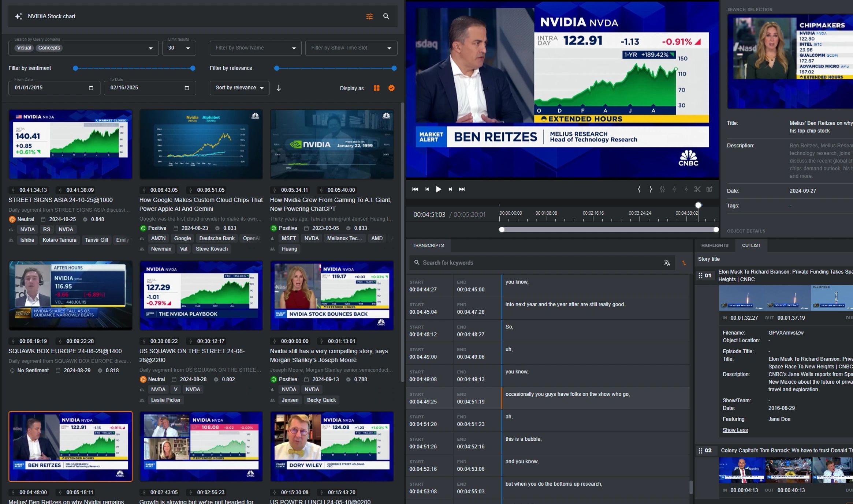Switch to grid display view
The width and height of the screenshot is (853, 504).
(376, 88)
